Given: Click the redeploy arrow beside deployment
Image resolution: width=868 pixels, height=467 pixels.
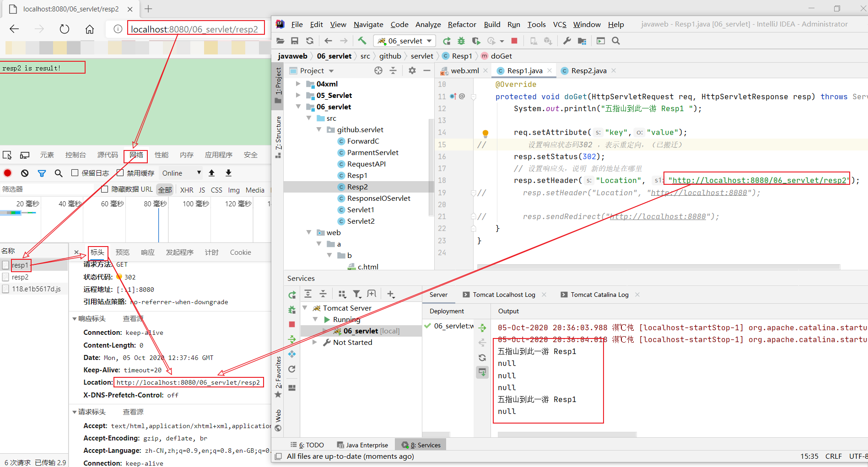Looking at the screenshot, I should pos(482,327).
